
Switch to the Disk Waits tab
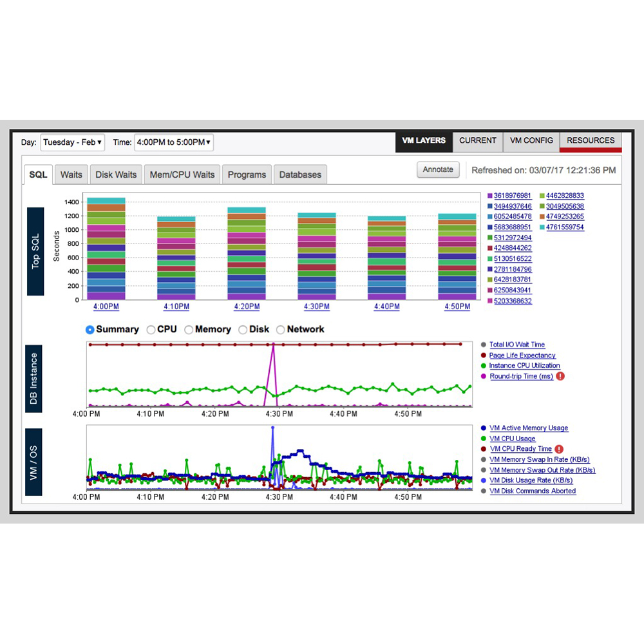click(116, 175)
